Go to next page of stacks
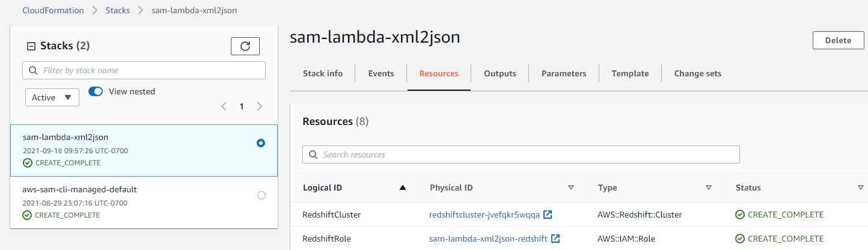 [260, 106]
